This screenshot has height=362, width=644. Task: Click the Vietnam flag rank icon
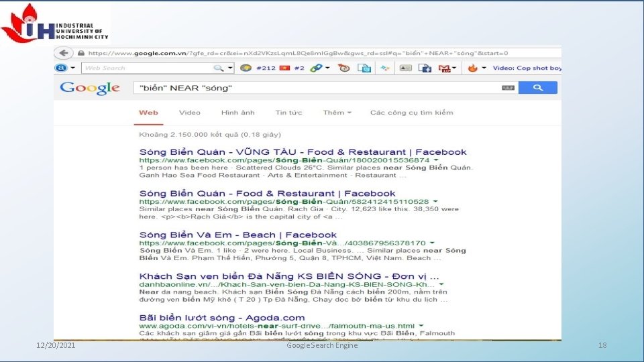284,68
